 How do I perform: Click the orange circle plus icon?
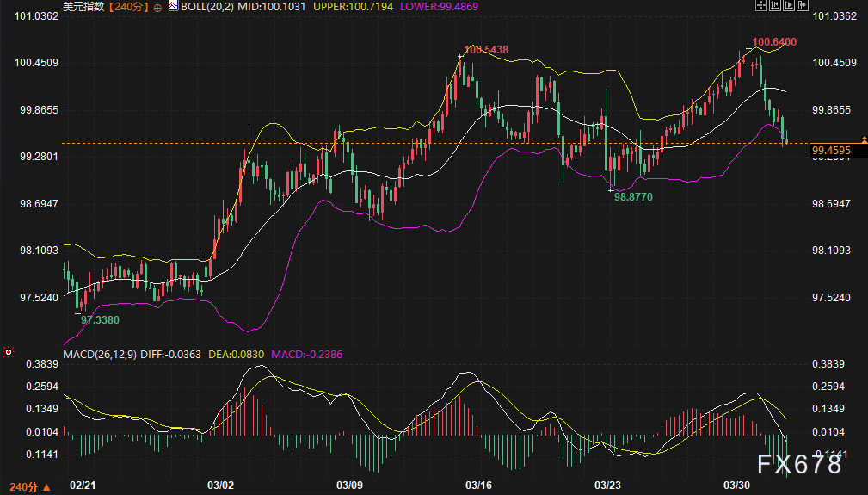[x=157, y=6]
